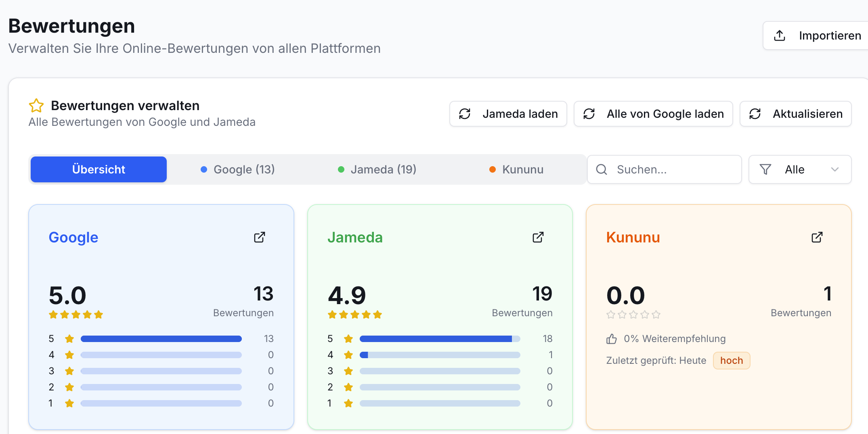Screen dimensions: 868x434
Task: Click the magnifier icon in search box
Action: [x=602, y=169]
